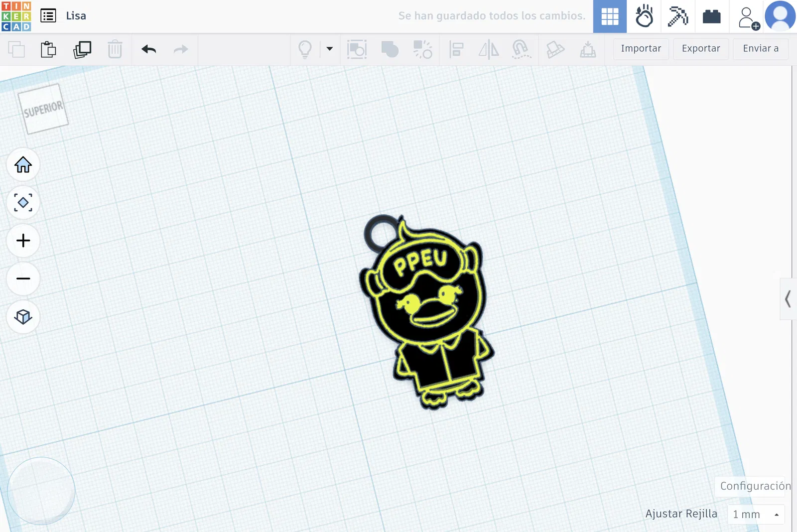Open the pickaxe Blocks view
The width and height of the screenshot is (797, 532).
[x=678, y=16]
